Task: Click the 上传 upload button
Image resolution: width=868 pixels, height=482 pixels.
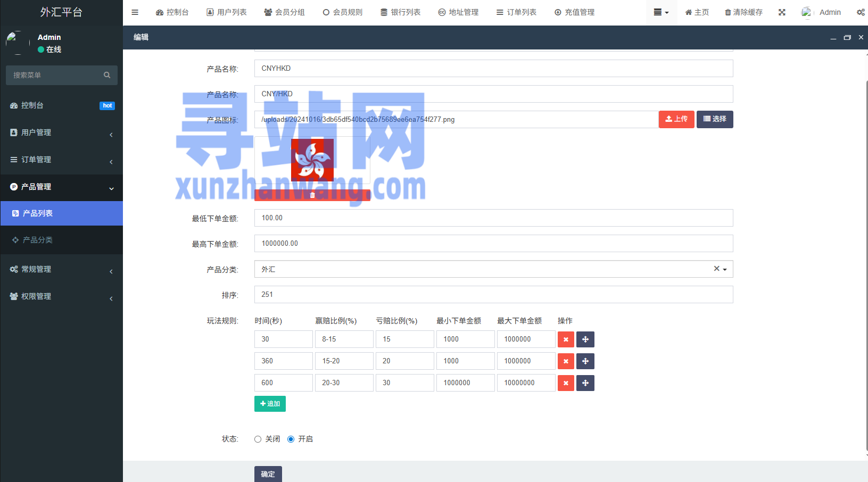Action: pos(676,119)
